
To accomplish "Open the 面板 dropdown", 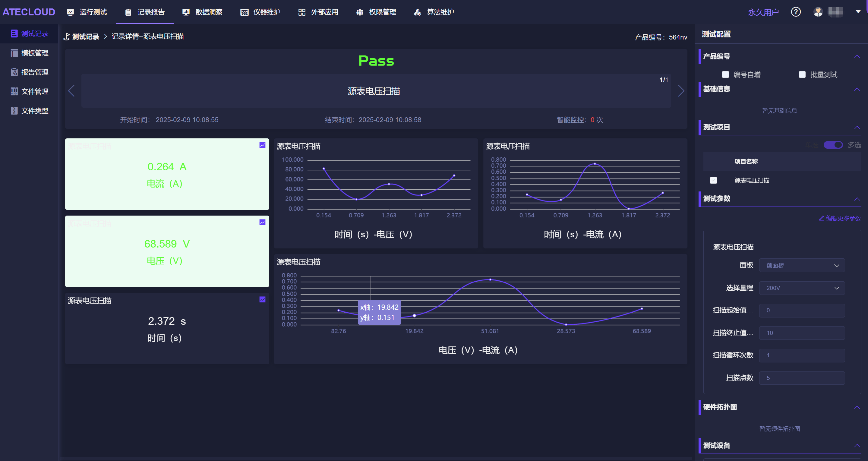I will (x=802, y=266).
